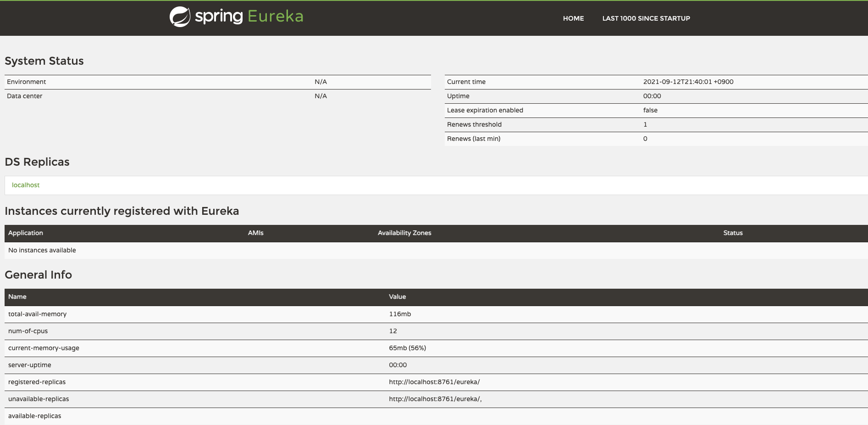Open the HOME nav item
Viewport: 868px width, 425px height.
tap(573, 18)
